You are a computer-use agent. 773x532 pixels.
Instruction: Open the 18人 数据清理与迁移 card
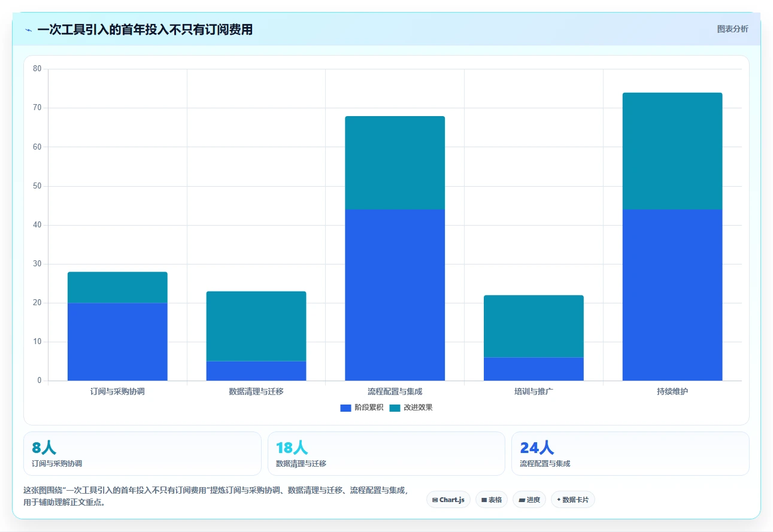point(387,454)
